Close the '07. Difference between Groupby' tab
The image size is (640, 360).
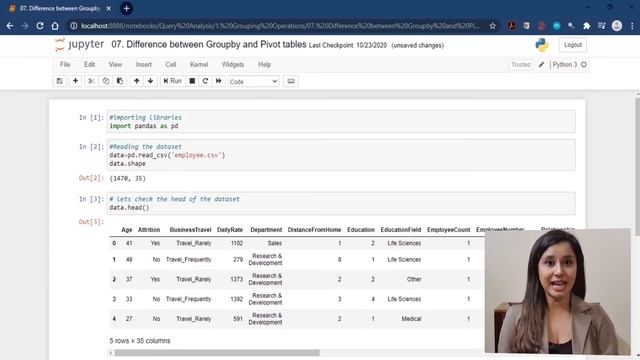(x=109, y=9)
